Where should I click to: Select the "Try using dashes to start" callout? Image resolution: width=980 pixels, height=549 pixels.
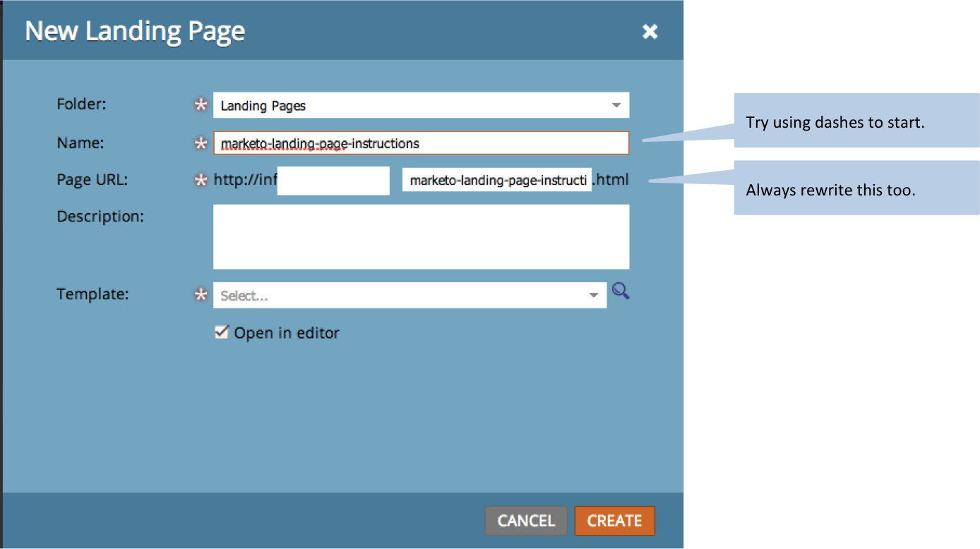tap(856, 121)
